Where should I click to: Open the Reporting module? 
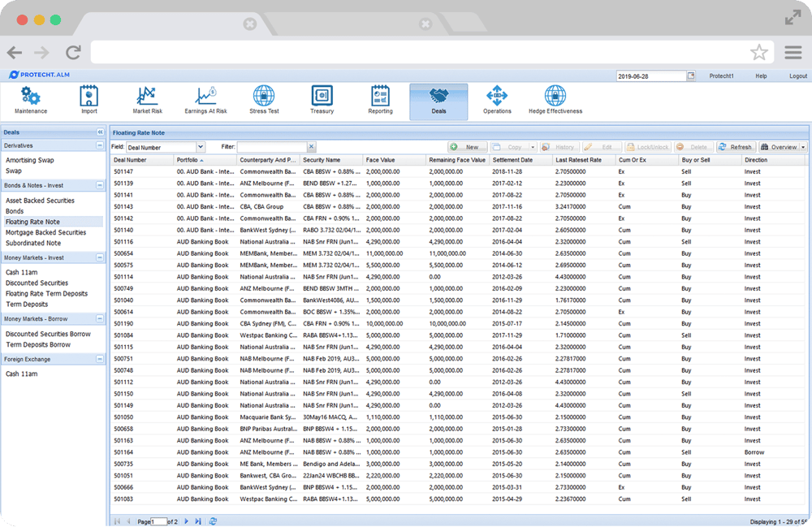click(380, 97)
